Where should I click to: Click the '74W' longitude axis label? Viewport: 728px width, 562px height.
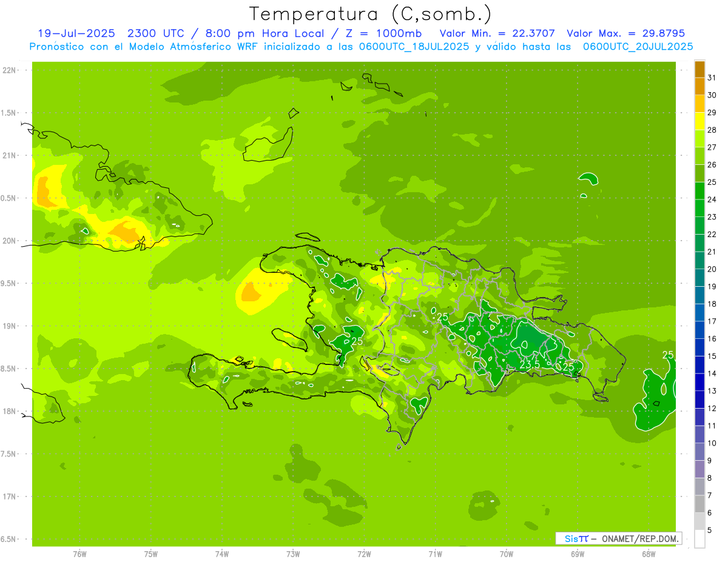[x=222, y=554]
